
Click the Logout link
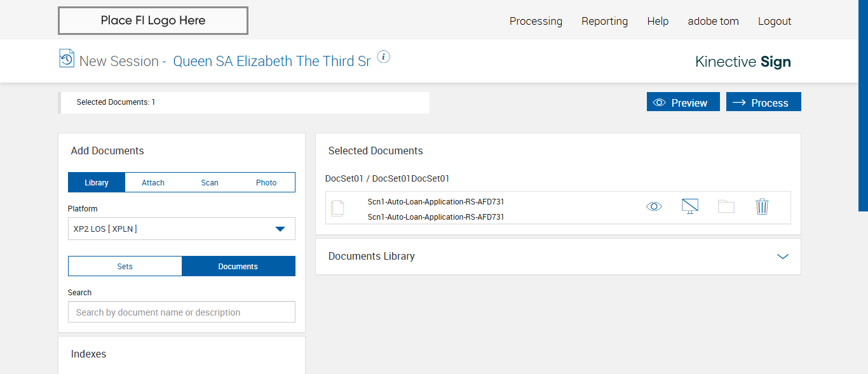tap(775, 21)
